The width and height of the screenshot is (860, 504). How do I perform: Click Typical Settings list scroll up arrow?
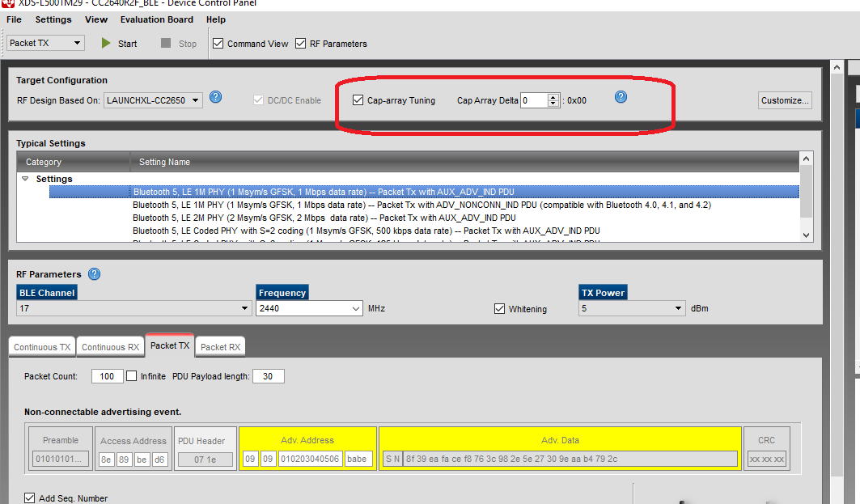806,159
